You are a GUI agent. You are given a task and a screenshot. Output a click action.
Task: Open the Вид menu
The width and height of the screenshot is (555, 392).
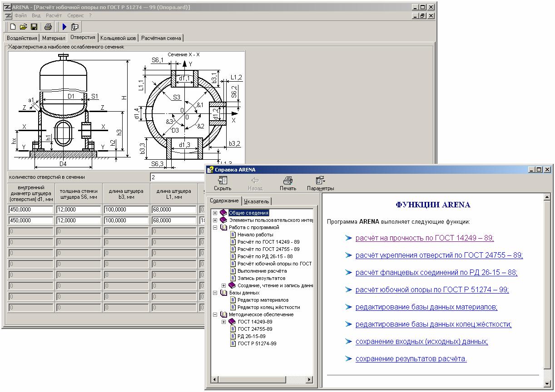pyautogui.click(x=36, y=15)
